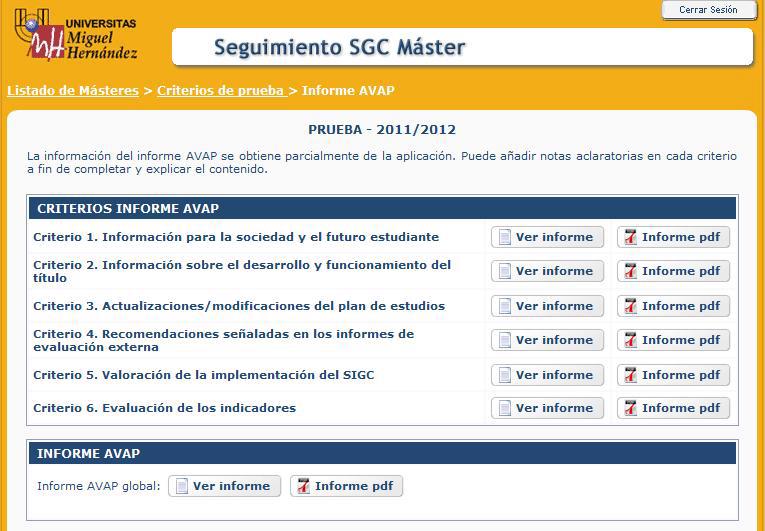The width and height of the screenshot is (765, 531).
Task: Click the PDF icon for Criterio 1
Action: pyautogui.click(x=630, y=237)
